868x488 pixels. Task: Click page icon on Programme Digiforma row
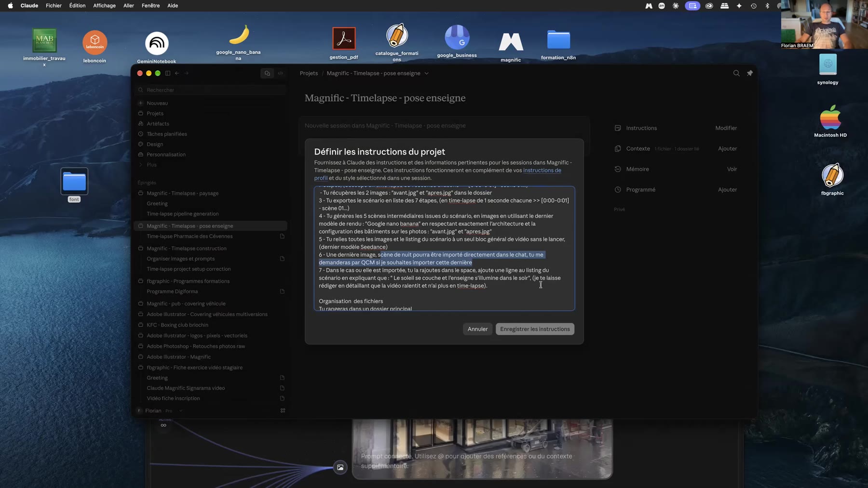(x=282, y=291)
